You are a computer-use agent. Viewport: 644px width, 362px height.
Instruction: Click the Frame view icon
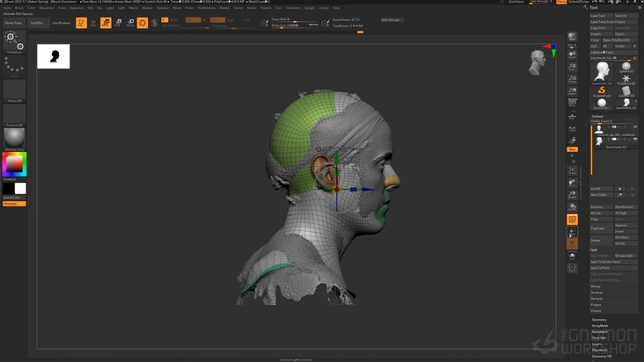point(572,170)
